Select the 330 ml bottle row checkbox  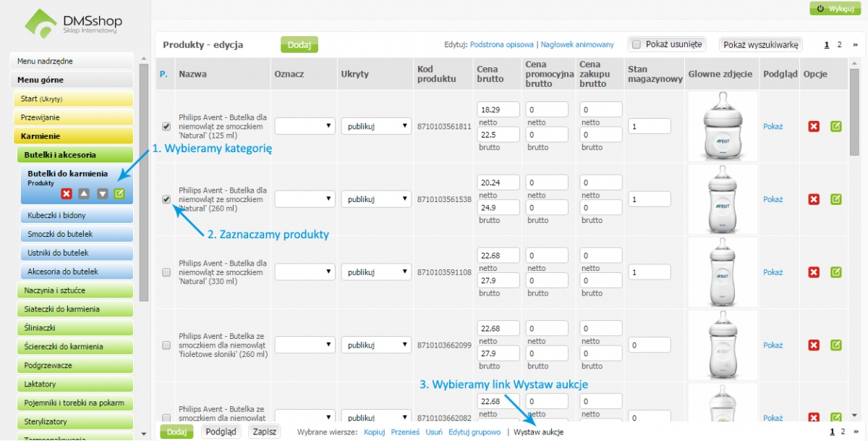tap(166, 272)
